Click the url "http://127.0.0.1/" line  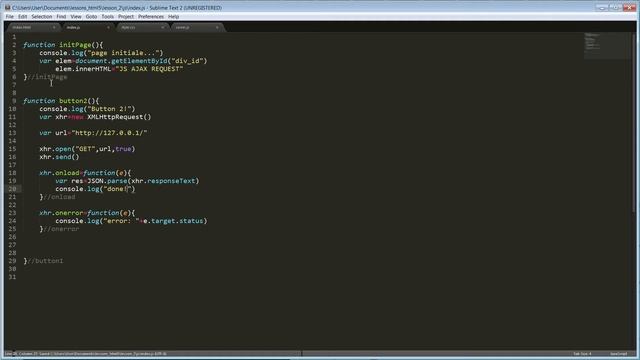point(93,133)
